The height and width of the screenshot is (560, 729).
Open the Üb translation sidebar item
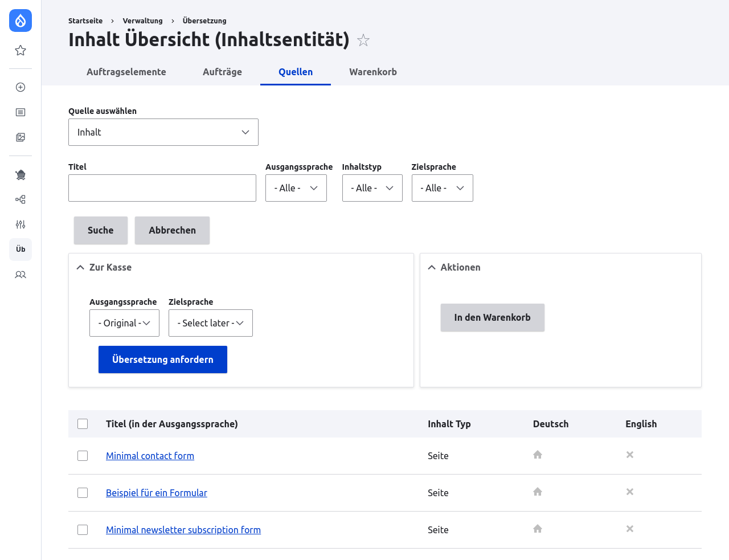click(21, 250)
